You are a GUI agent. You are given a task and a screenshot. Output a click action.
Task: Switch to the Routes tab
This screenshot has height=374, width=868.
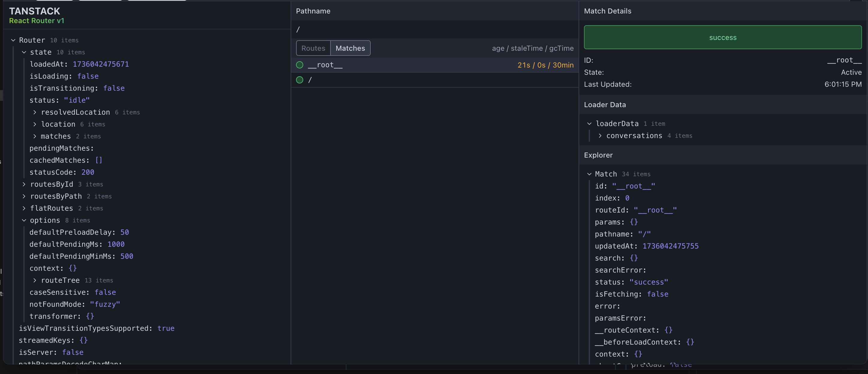(x=313, y=48)
